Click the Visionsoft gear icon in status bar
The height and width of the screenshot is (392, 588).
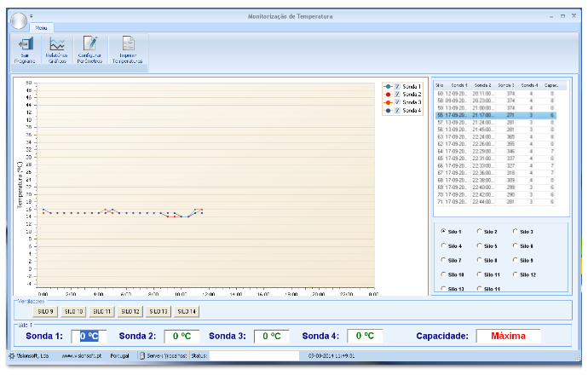12,355
